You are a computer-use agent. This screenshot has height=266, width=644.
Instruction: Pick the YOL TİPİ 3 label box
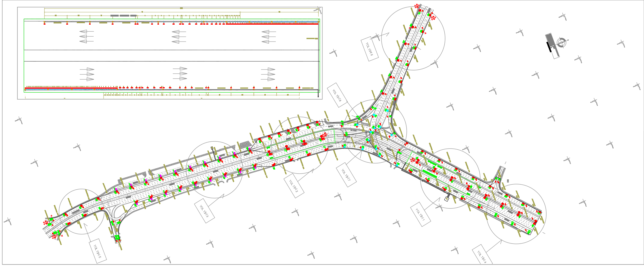204,211
